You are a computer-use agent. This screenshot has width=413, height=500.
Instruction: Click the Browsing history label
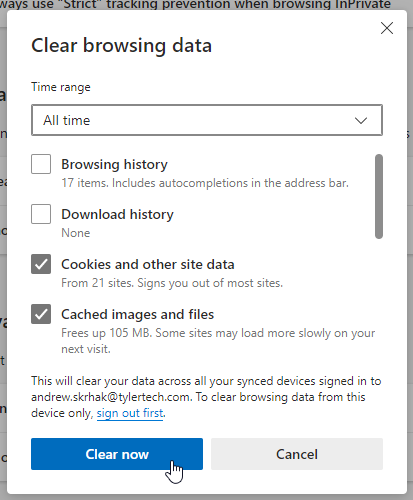[x=114, y=164]
